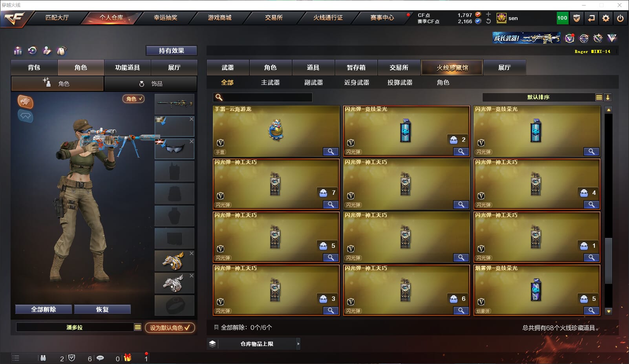This screenshot has height=364, width=629.
Task: Expand the 潘多拉 character list
Action: click(x=137, y=327)
